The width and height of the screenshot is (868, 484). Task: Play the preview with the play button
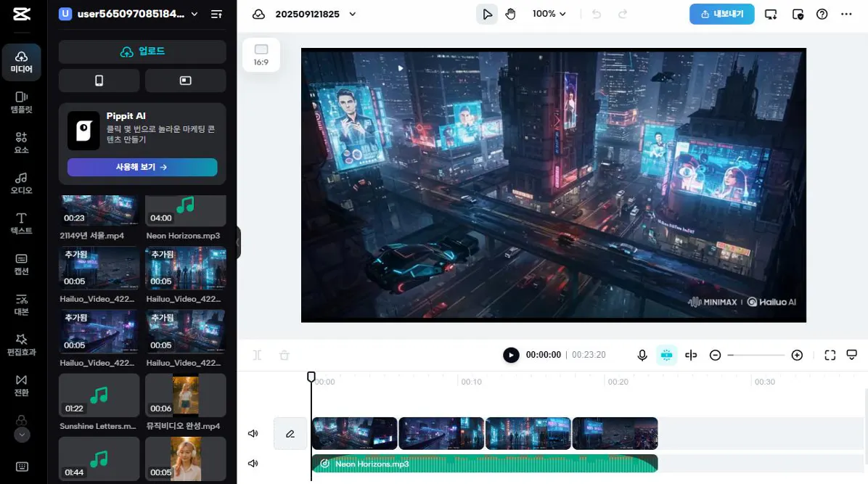point(511,355)
